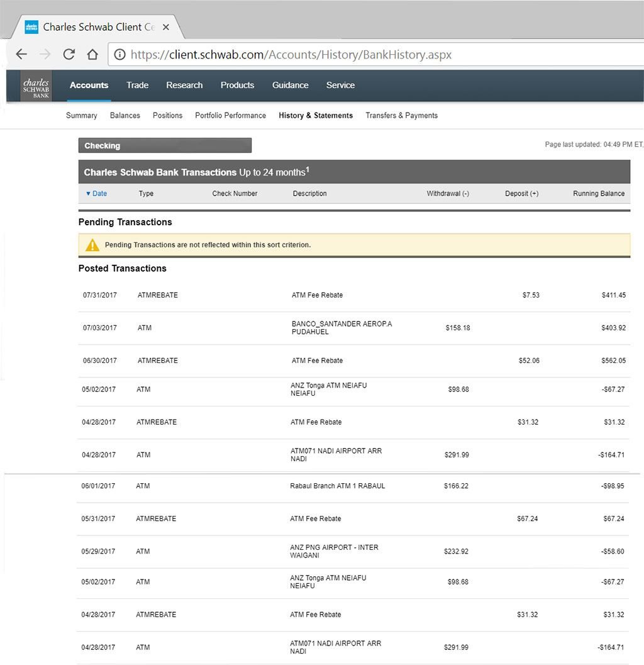Select Rabaul Branch ATM 1 RABAUL description
The width and height of the screenshot is (644, 665).
tap(338, 486)
